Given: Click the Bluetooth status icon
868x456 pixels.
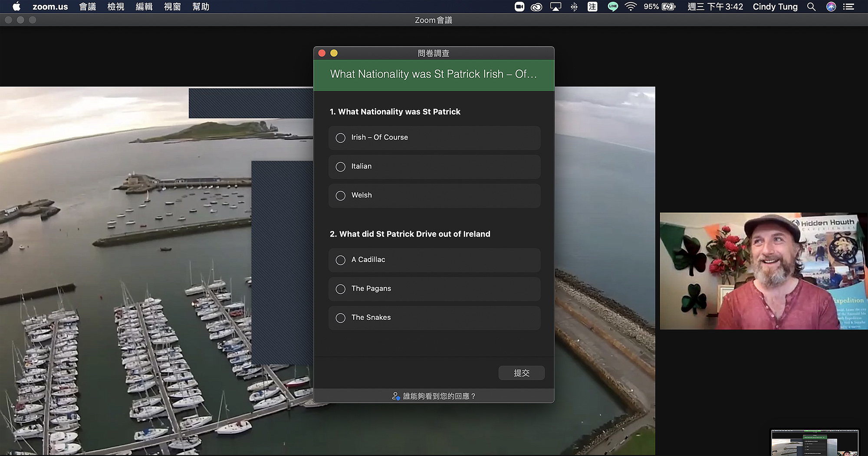Looking at the screenshot, I should tap(574, 7).
